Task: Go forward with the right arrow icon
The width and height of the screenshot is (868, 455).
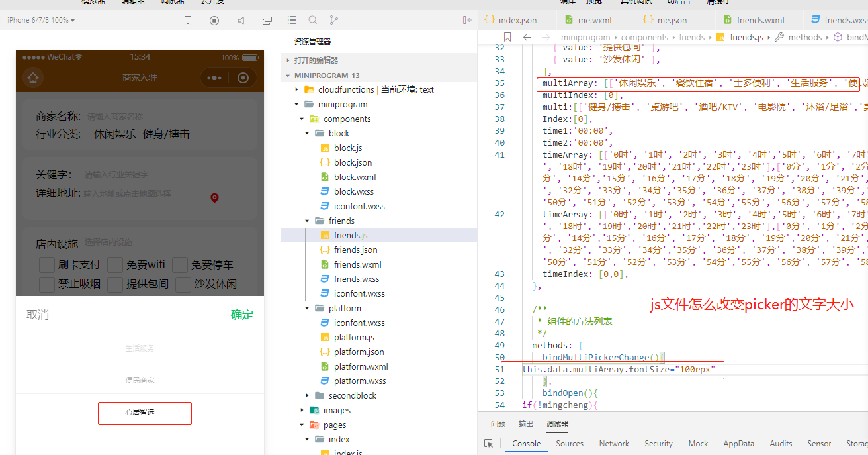Action: 546,37
